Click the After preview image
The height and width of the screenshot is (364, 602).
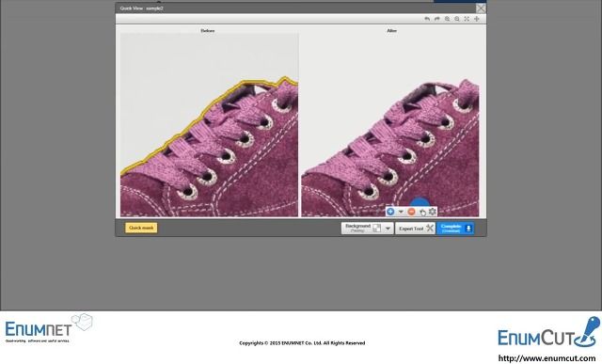[390, 125]
